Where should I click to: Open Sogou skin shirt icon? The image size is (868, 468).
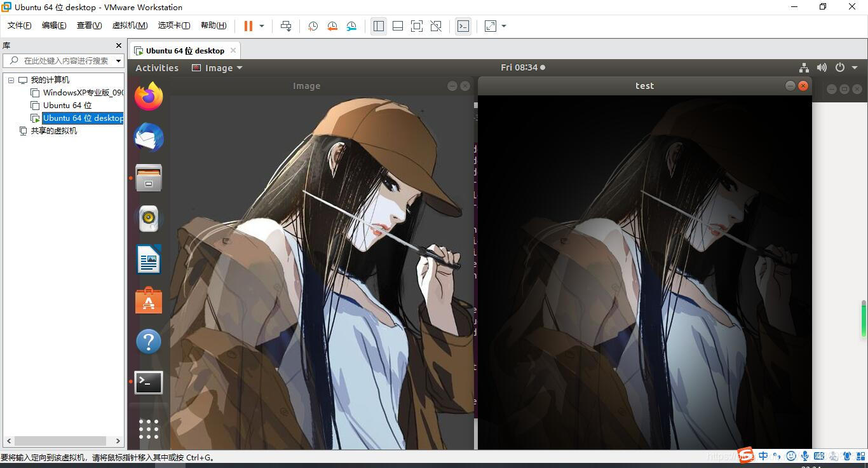pyautogui.click(x=846, y=455)
